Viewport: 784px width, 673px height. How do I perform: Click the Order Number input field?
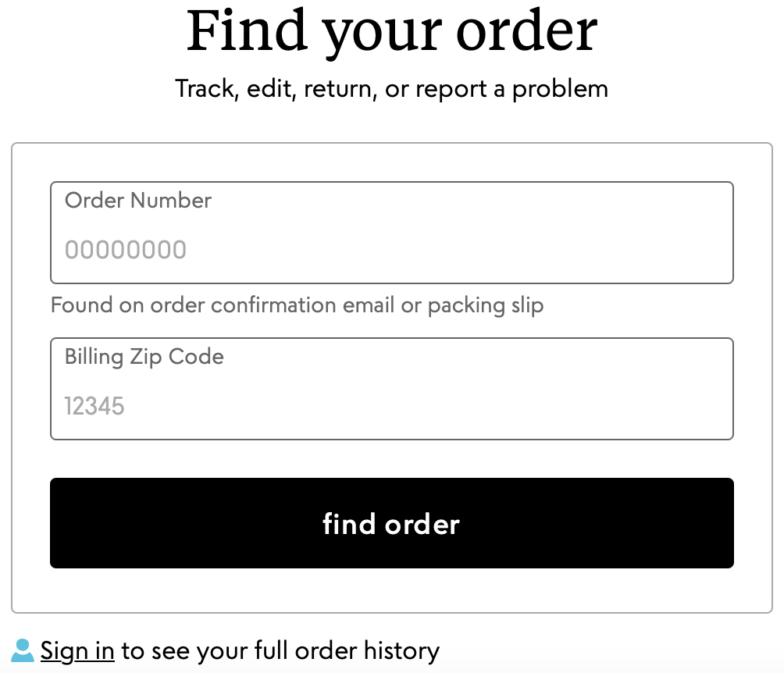(391, 233)
